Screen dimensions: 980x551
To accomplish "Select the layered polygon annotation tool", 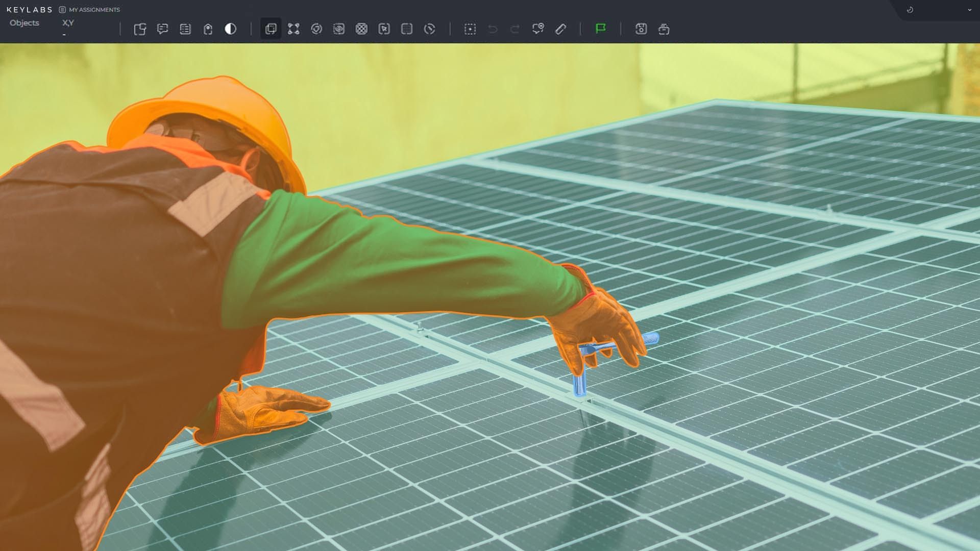I will 271,29.
